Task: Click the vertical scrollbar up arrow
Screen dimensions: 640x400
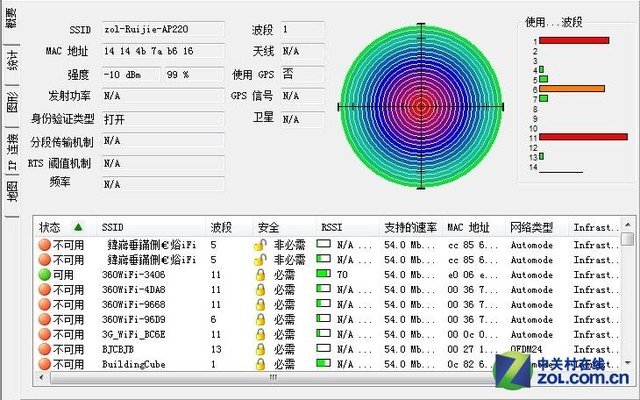Action: tap(628, 224)
